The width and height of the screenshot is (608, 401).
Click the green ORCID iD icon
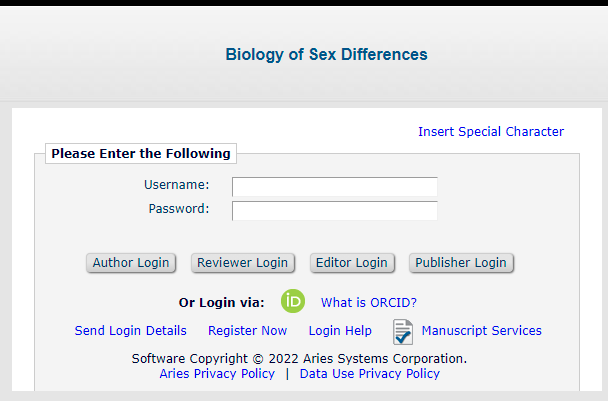pyautogui.click(x=293, y=301)
